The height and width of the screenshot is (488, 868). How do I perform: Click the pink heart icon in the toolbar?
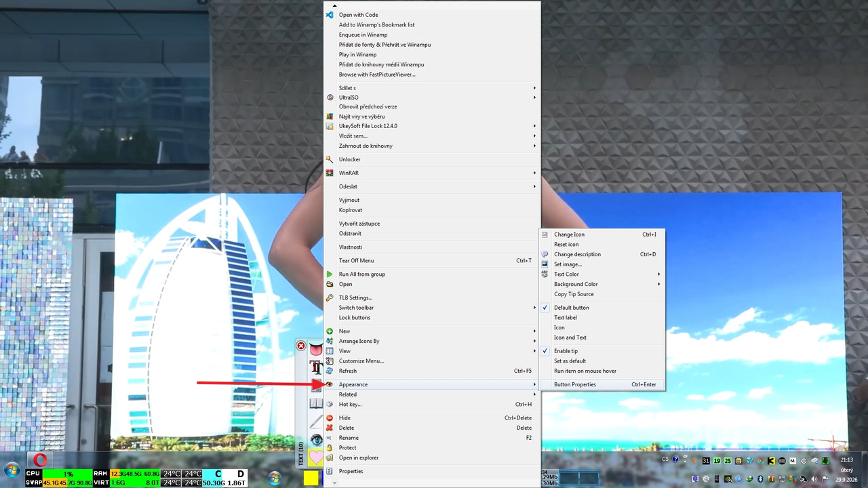(x=316, y=458)
